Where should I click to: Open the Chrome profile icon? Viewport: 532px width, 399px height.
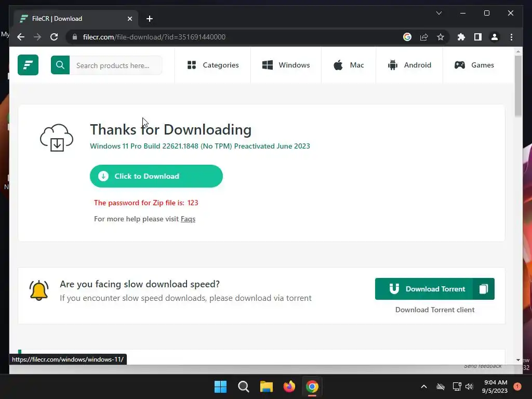point(495,37)
